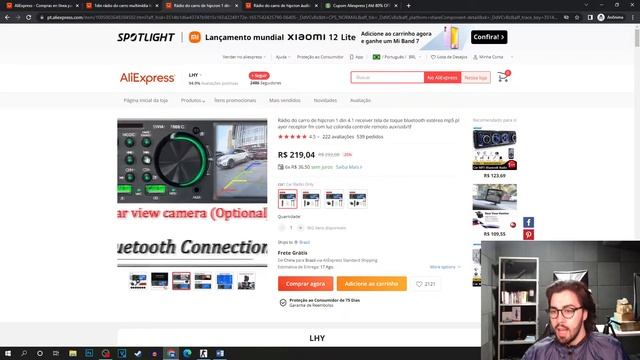The width and height of the screenshot is (640, 360).
Task: Click Confira! banner button
Action: click(489, 37)
